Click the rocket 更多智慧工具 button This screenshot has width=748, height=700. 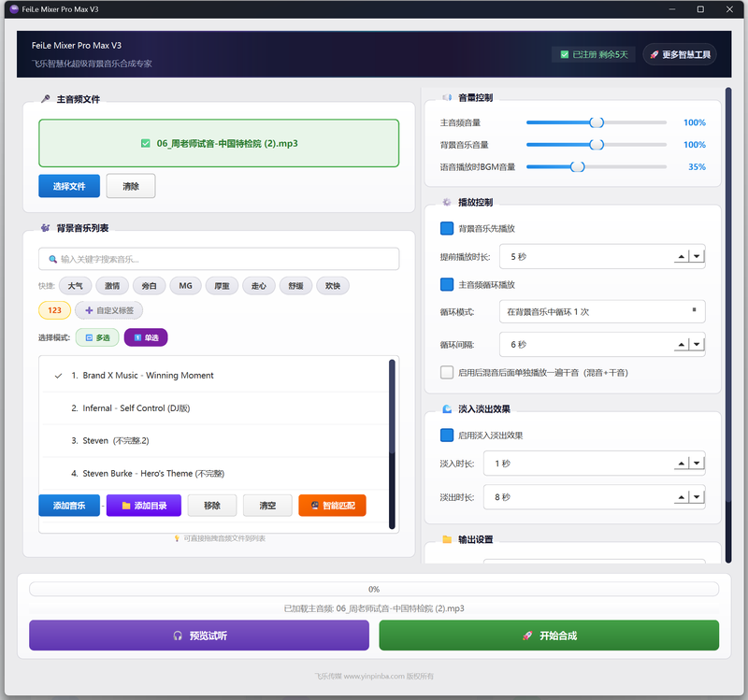(680, 55)
